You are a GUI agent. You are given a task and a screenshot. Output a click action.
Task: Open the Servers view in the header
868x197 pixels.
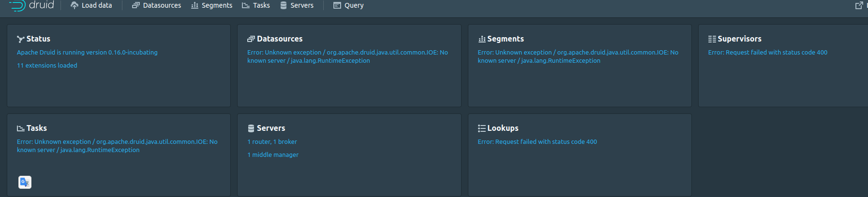297,5
